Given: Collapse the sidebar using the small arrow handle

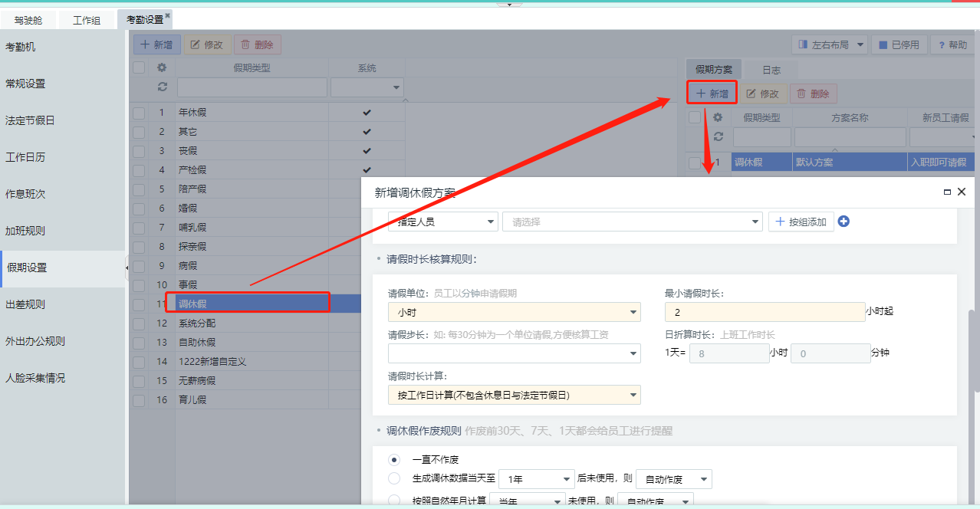Looking at the screenshot, I should coord(127,268).
